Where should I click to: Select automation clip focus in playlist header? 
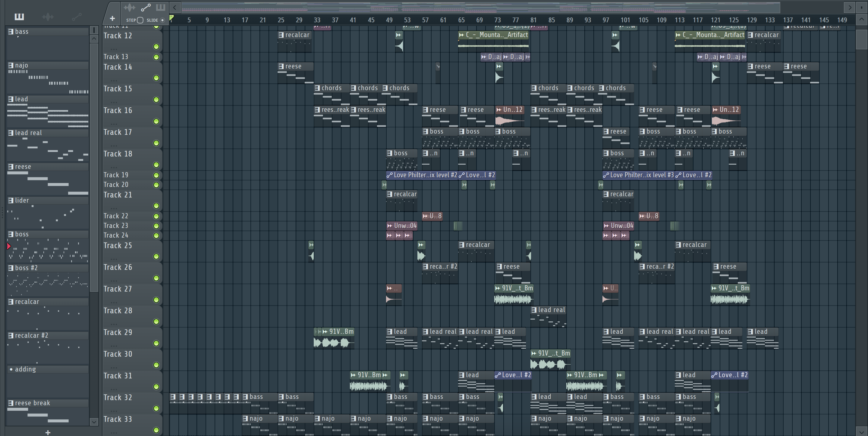tap(146, 8)
